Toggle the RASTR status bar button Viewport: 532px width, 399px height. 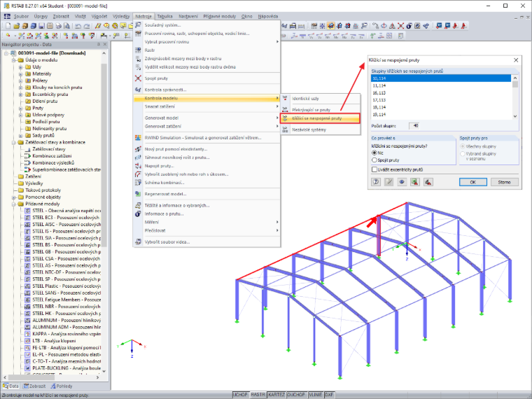click(258, 395)
